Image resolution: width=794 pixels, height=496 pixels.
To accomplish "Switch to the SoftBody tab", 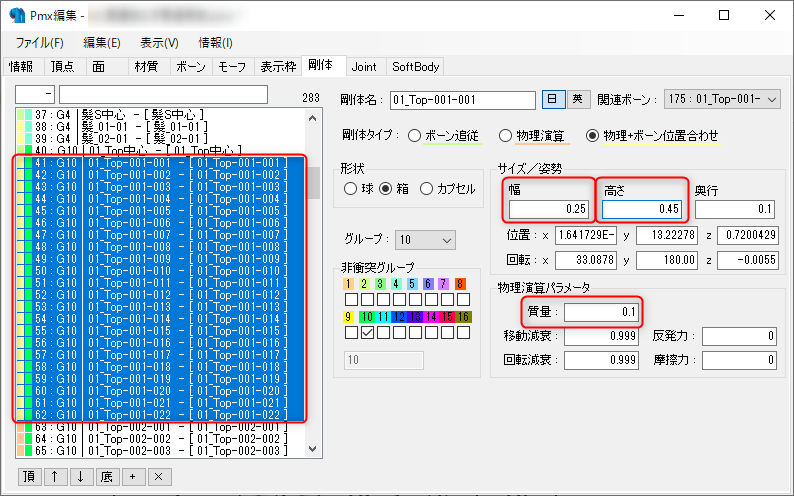I will pos(415,67).
